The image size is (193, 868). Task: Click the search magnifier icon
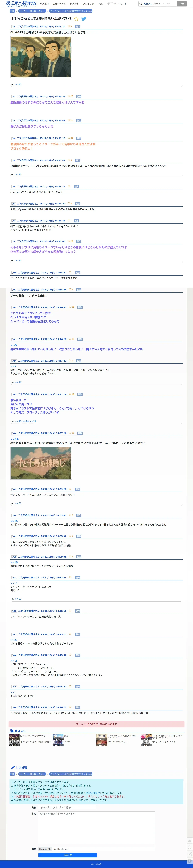141,4
